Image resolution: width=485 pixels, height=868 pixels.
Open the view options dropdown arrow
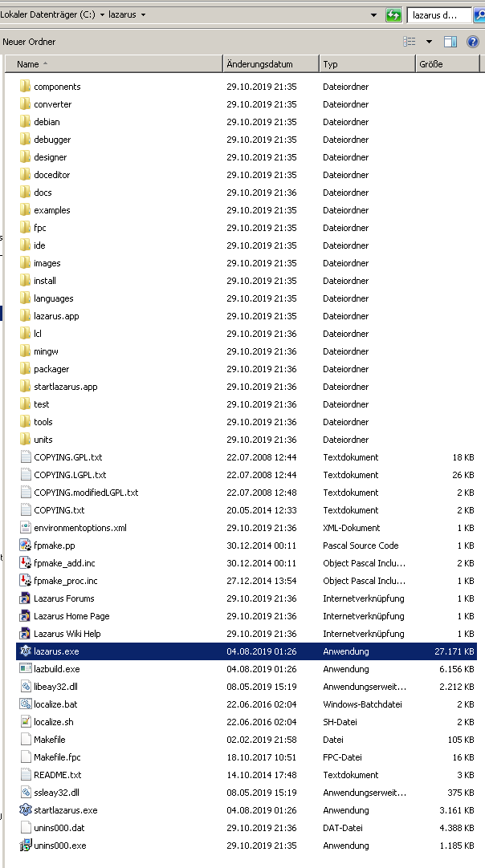(x=429, y=42)
